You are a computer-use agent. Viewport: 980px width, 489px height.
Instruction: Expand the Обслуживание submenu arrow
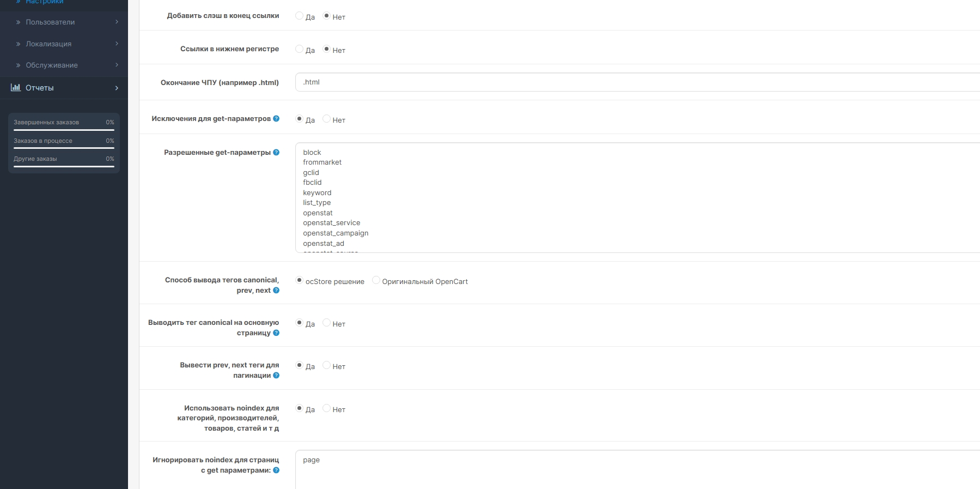tap(117, 65)
